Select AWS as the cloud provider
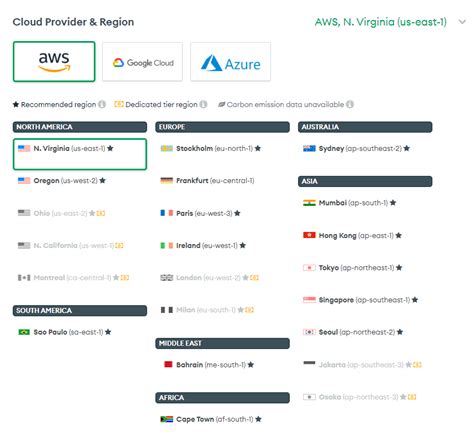Screen dimensions: 474x445 [54, 61]
